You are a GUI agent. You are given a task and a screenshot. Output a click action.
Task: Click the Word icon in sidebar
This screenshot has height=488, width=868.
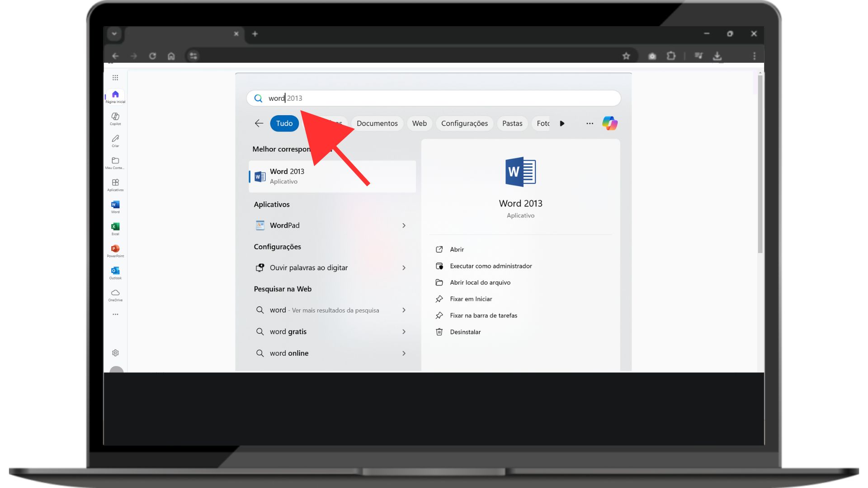point(115,206)
